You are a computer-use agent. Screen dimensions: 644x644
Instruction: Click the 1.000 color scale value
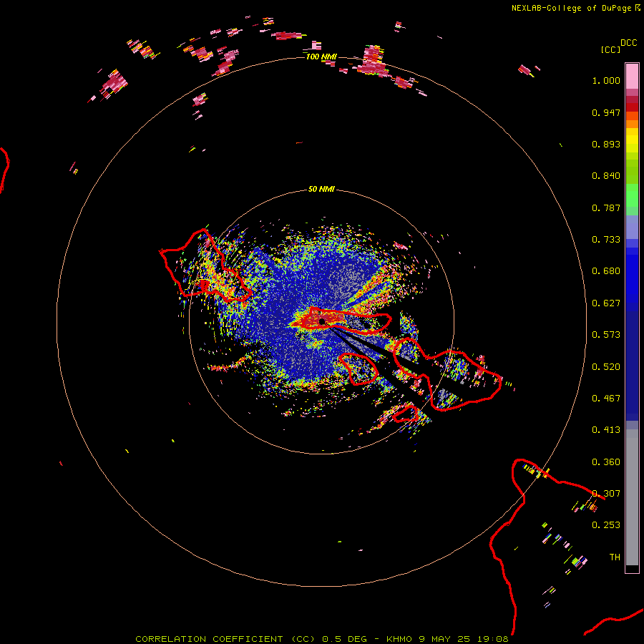(606, 80)
